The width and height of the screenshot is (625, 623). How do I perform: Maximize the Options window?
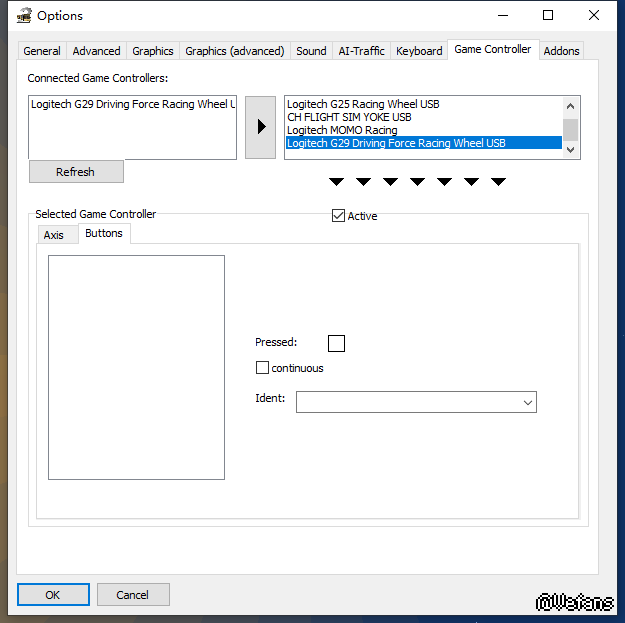(x=548, y=16)
